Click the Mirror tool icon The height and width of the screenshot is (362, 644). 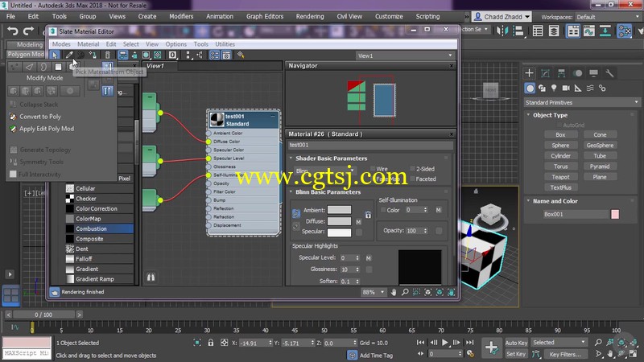502,31
